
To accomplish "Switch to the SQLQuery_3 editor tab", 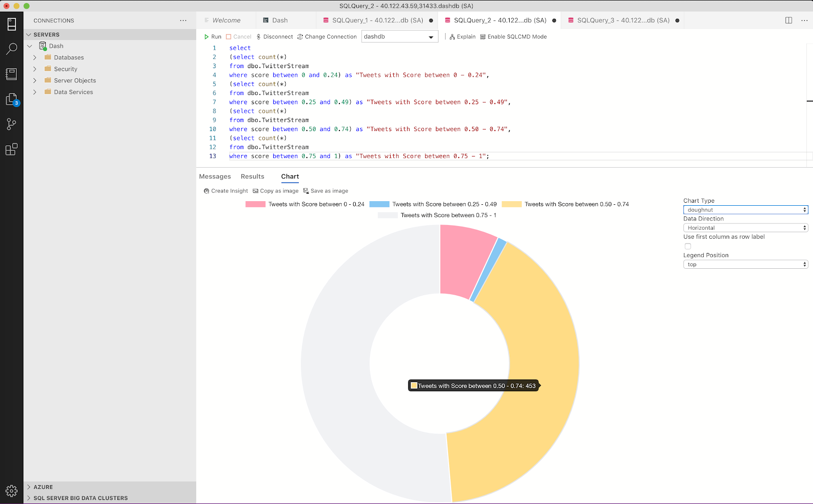I will [622, 20].
